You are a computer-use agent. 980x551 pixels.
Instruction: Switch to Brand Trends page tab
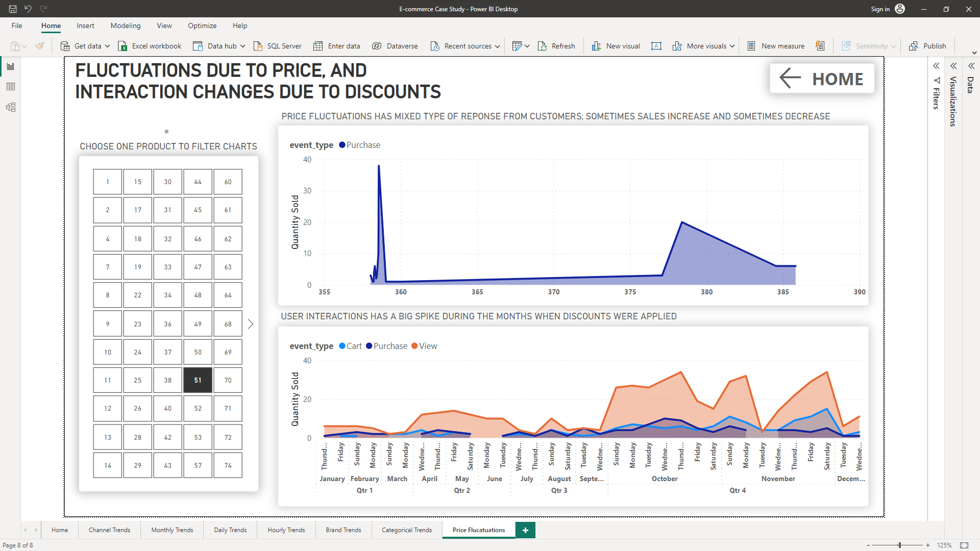[343, 530]
